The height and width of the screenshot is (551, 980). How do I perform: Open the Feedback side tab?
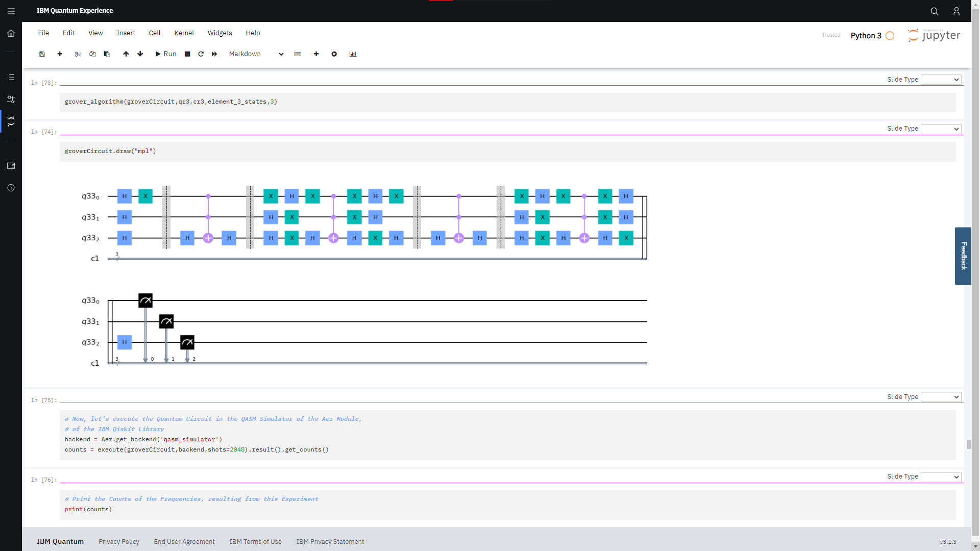click(x=963, y=256)
